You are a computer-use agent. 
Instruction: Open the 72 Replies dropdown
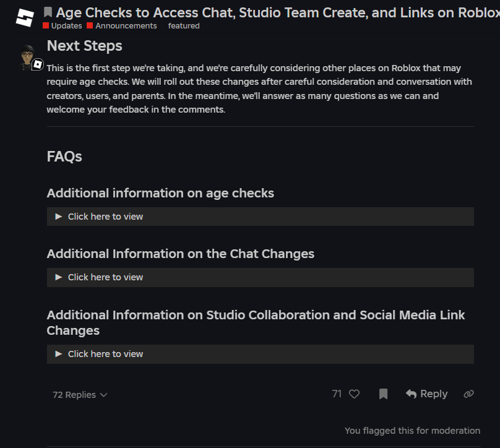point(79,394)
